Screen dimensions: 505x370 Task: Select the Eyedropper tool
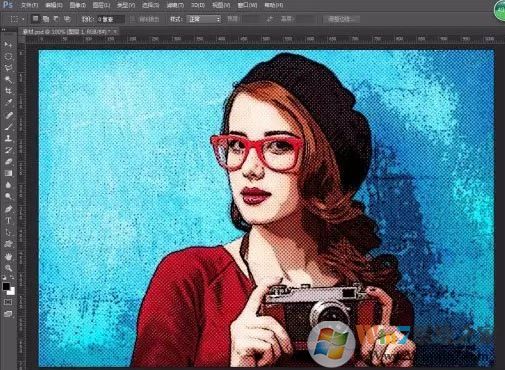pos(8,103)
